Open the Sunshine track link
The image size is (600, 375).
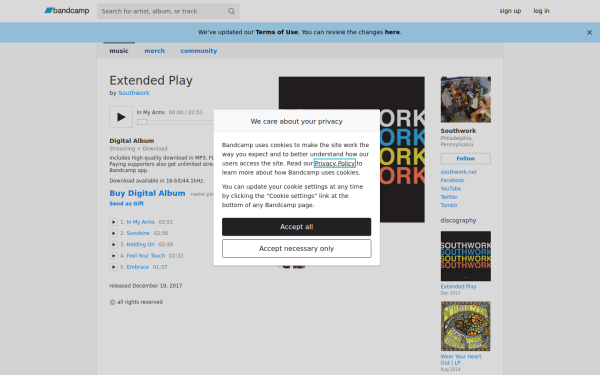[x=138, y=233]
